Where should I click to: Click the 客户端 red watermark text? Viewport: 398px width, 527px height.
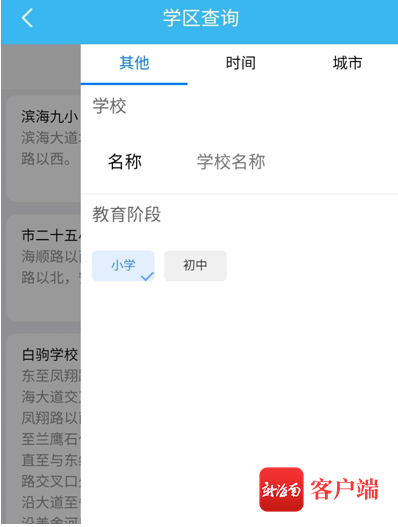(344, 489)
